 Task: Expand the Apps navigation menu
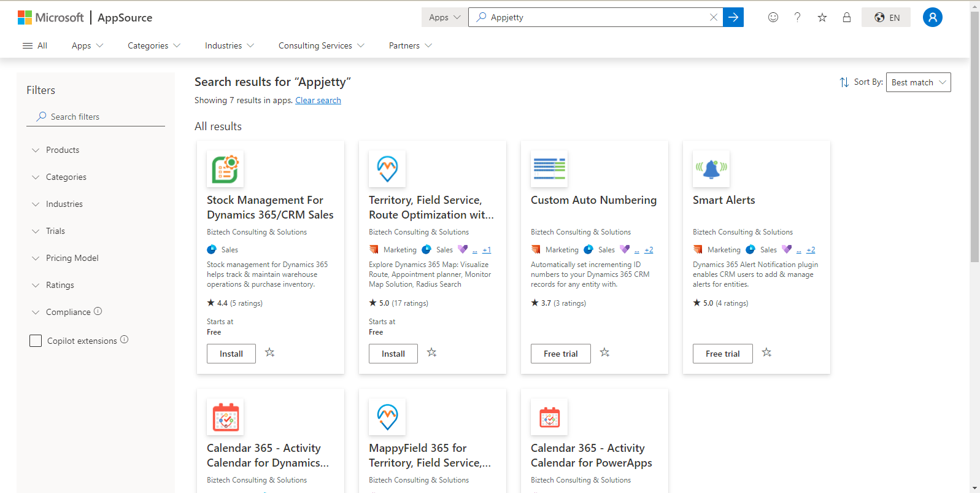87,45
